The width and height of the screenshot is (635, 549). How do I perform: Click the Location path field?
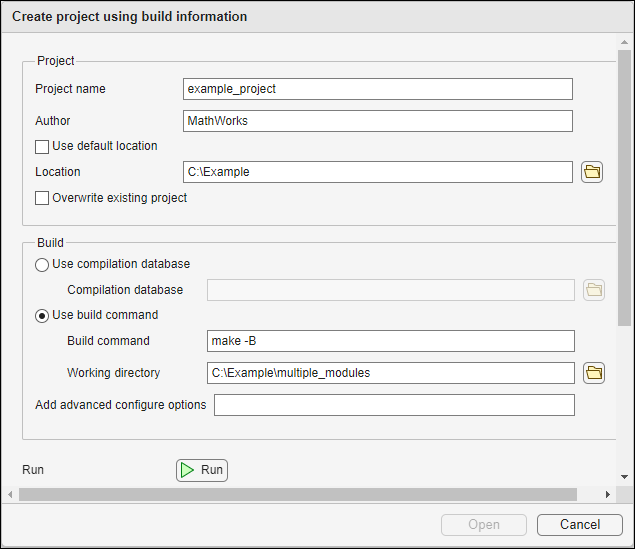click(377, 172)
